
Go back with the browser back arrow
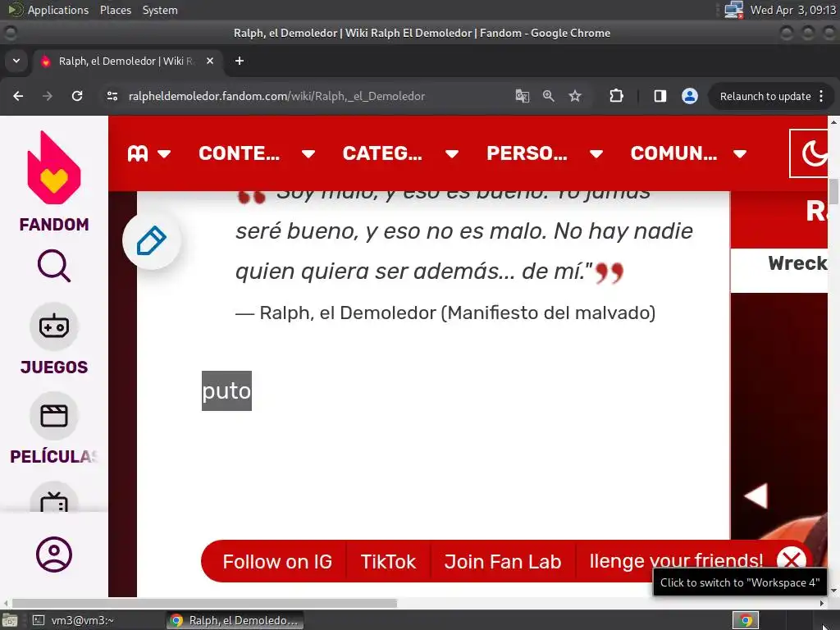tap(18, 96)
